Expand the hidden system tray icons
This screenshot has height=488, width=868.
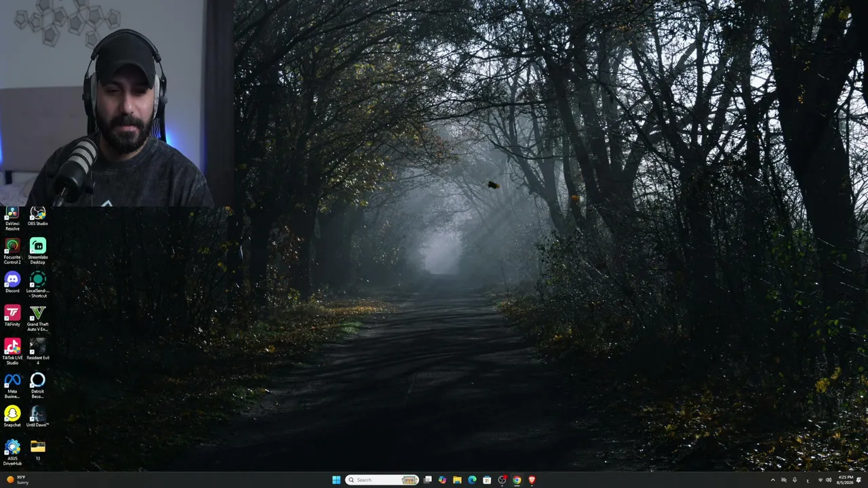773,480
